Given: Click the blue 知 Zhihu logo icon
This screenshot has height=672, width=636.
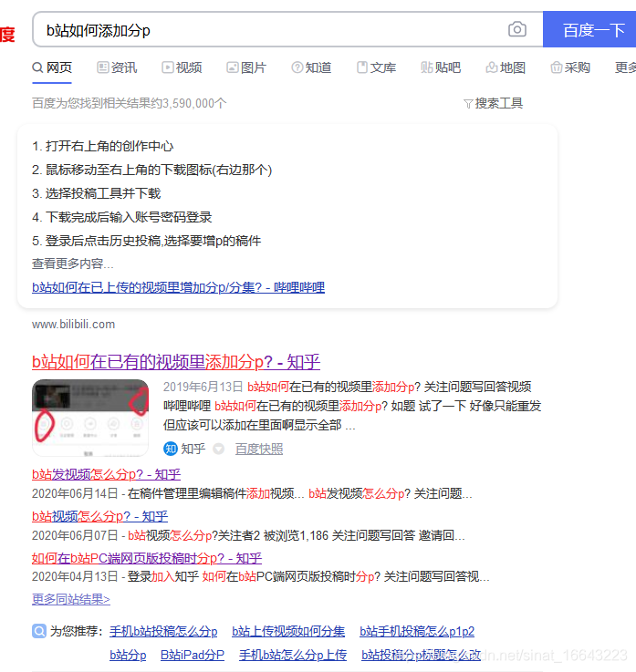Looking at the screenshot, I should click(171, 449).
